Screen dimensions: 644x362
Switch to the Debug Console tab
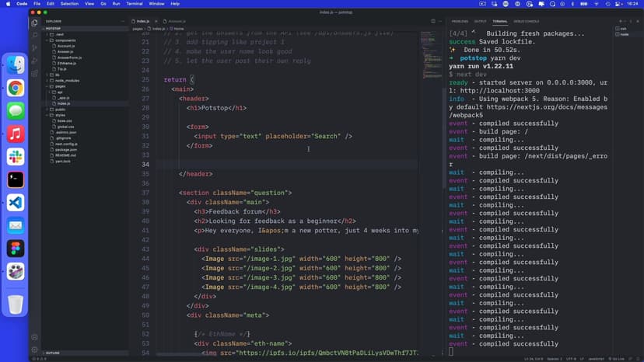[x=526, y=21]
